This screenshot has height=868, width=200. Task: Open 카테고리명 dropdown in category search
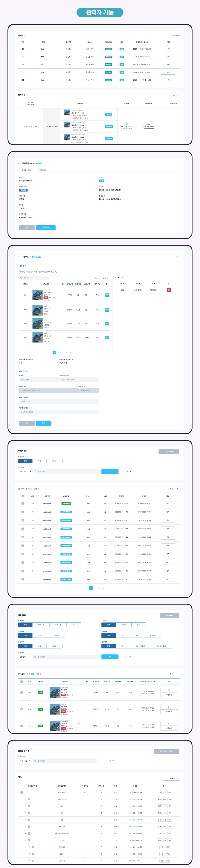pos(25,761)
